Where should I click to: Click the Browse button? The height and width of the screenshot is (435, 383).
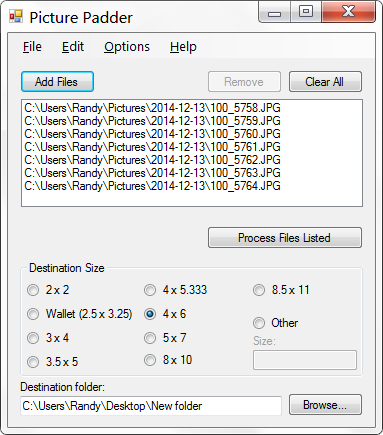click(325, 405)
